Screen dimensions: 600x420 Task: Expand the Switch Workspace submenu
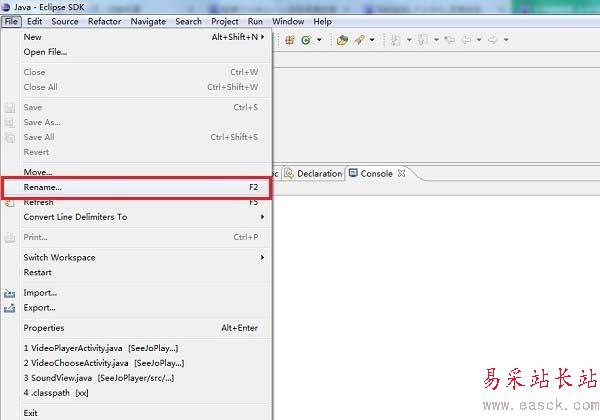tap(262, 257)
